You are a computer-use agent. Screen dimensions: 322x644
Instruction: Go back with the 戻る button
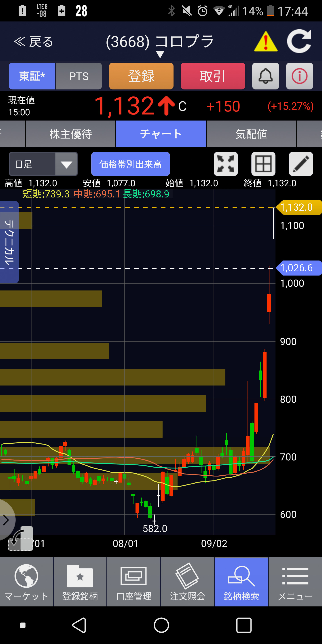coord(34,42)
